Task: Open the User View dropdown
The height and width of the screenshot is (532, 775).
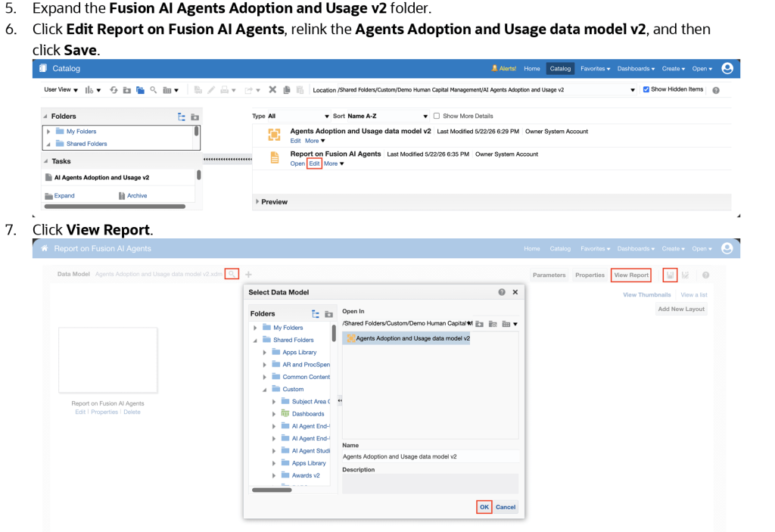Action: [x=61, y=89]
